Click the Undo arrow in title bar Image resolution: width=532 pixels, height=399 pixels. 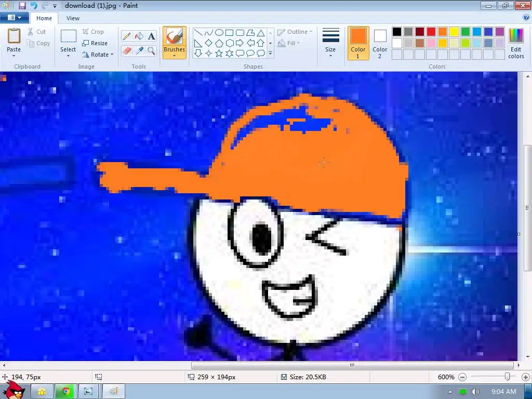(34, 5)
